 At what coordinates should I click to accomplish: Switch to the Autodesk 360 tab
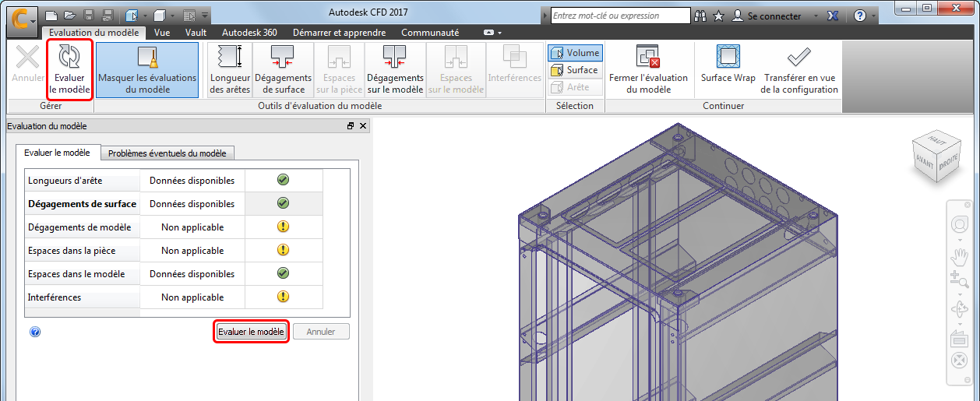pos(251,33)
